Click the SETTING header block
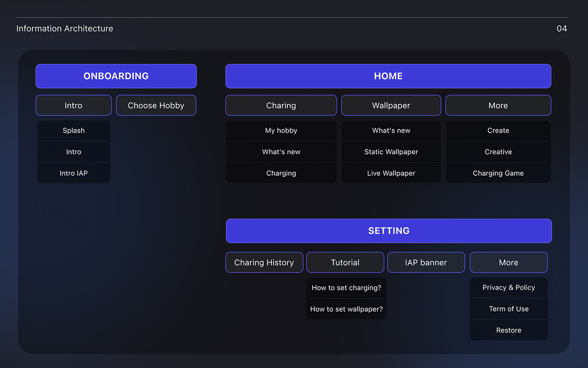The width and height of the screenshot is (588, 368). 389,231
